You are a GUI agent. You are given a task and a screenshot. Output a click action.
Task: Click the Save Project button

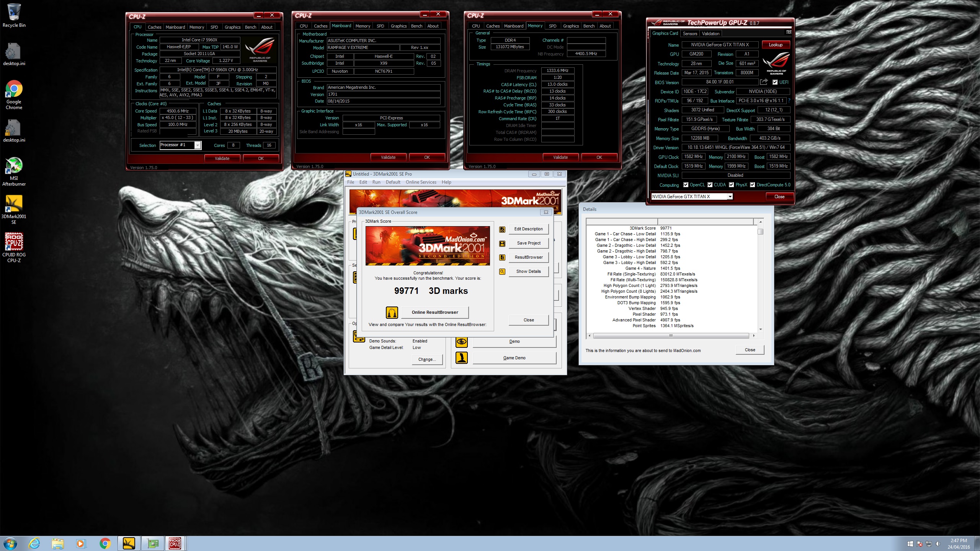click(528, 243)
